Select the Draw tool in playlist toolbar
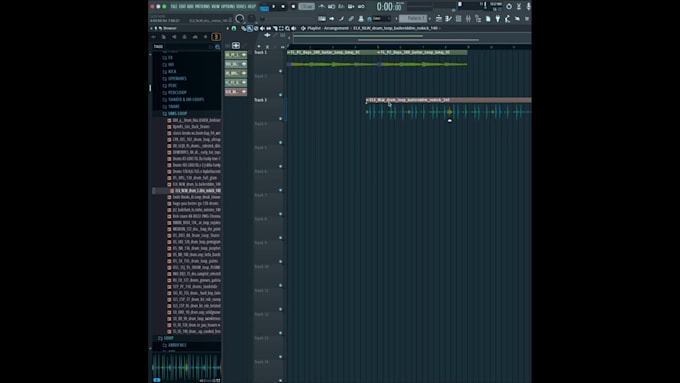The image size is (680, 383). coord(243,28)
